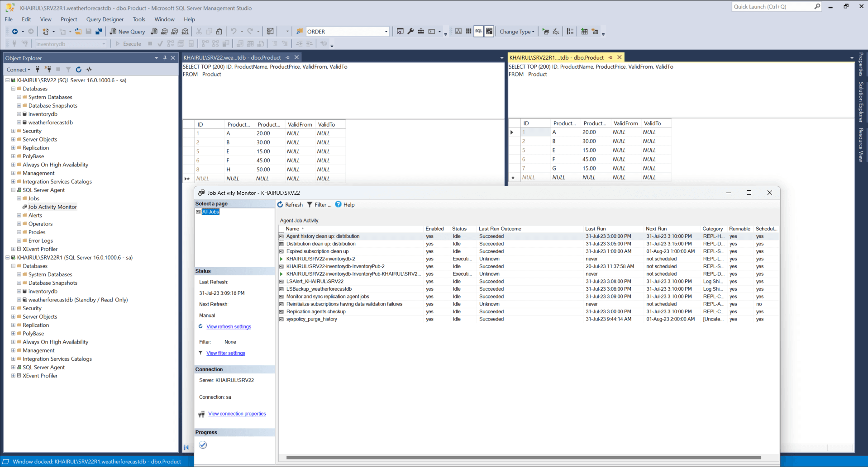Click the View refresh settings link

click(x=229, y=327)
